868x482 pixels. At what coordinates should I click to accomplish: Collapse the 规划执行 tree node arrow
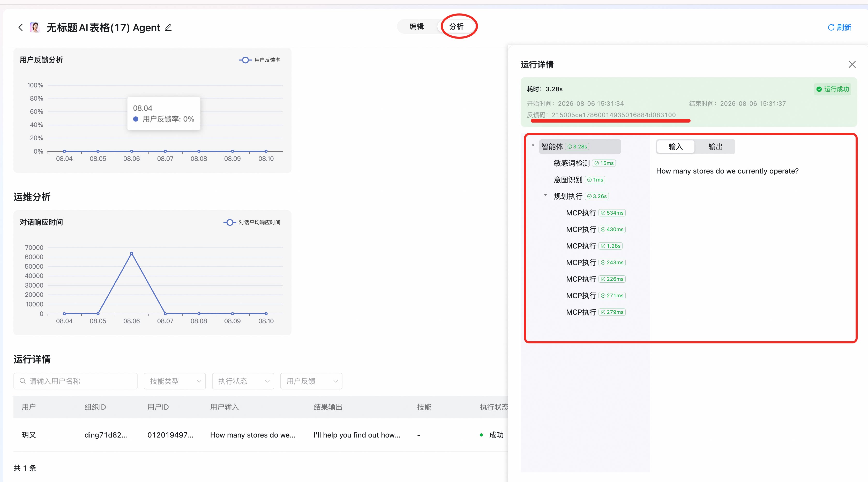click(545, 195)
